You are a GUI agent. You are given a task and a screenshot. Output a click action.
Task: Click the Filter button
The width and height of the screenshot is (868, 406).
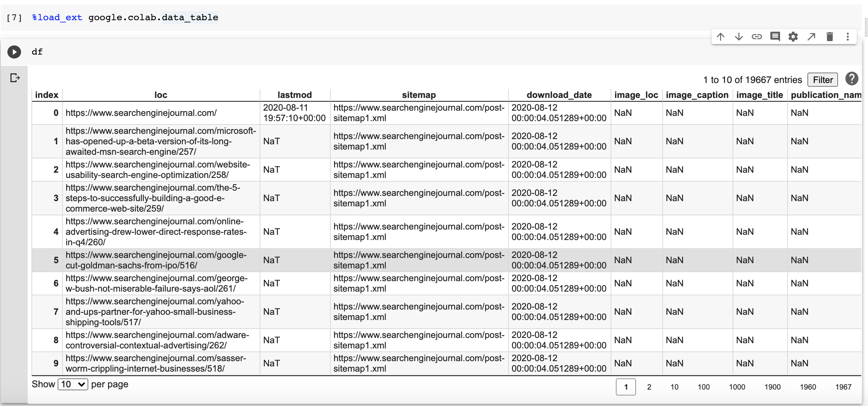click(822, 80)
